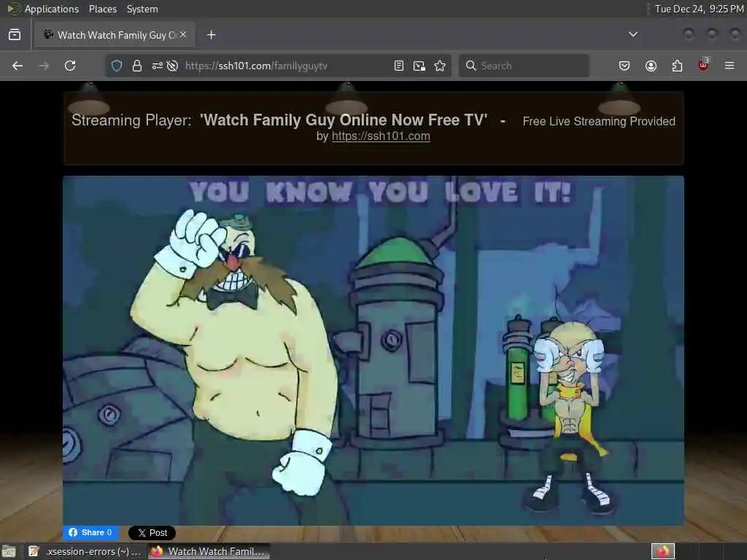747x560 pixels.
Task: Click the clock showing Tue Dec 24
Action: (699, 9)
